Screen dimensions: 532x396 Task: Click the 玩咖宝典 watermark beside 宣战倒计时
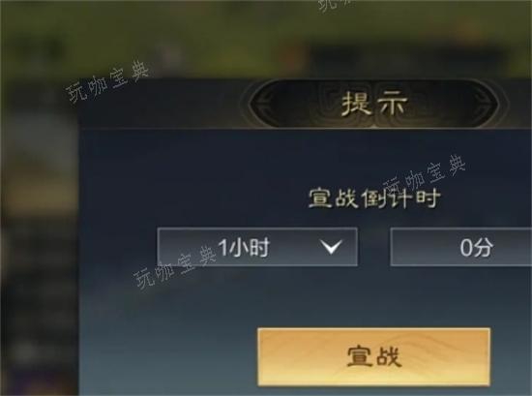tap(425, 176)
